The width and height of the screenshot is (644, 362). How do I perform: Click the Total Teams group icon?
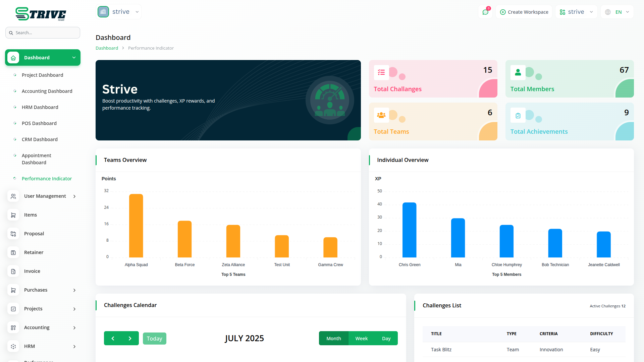(x=381, y=115)
